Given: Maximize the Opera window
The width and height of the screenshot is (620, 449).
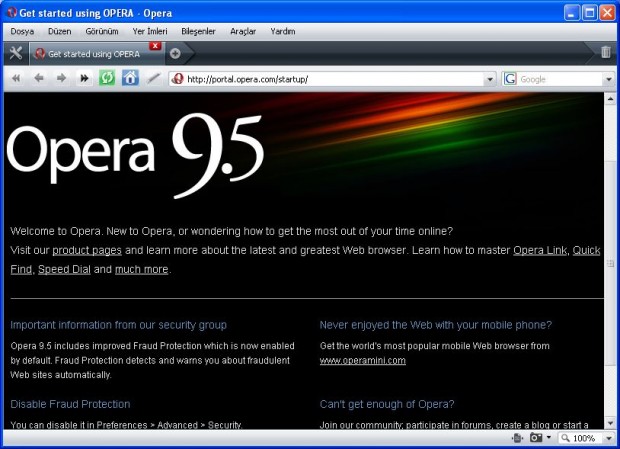Looking at the screenshot, I should (590, 13).
